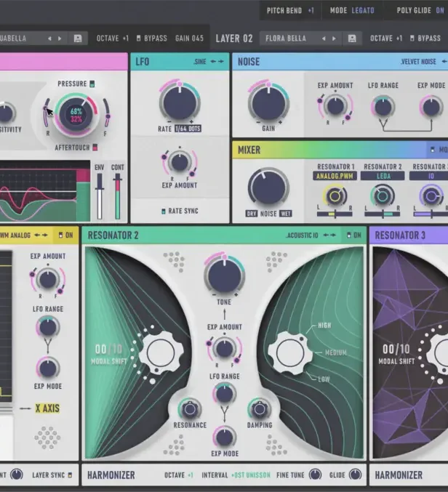Viewport: 448px width, 492px height.
Task: Click the Noise LFO Range knob
Action: coord(383,107)
